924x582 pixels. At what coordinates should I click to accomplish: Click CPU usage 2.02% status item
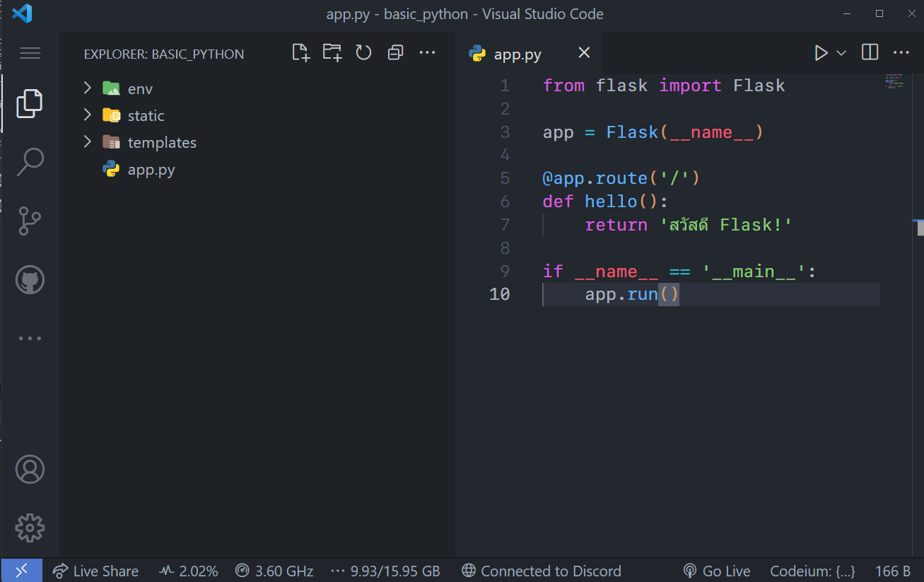point(189,571)
